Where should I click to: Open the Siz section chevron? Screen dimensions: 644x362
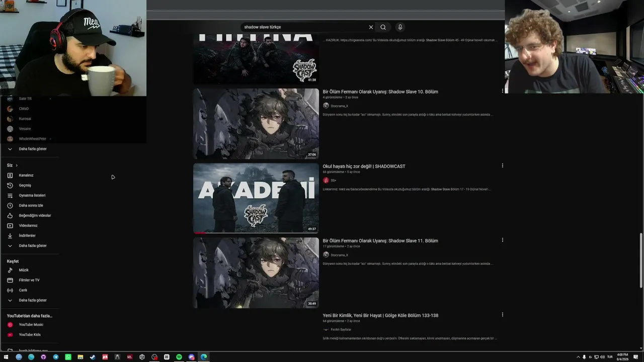tap(17, 165)
